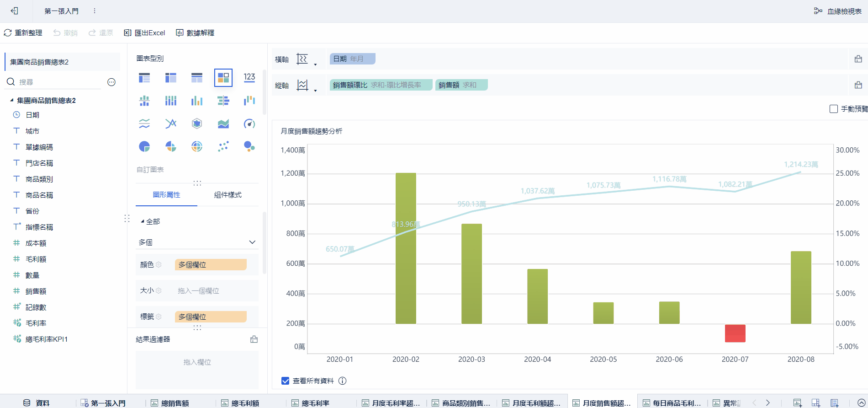Select the cross table chart type icon
Image resolution: width=868 pixels, height=408 pixels.
click(171, 78)
